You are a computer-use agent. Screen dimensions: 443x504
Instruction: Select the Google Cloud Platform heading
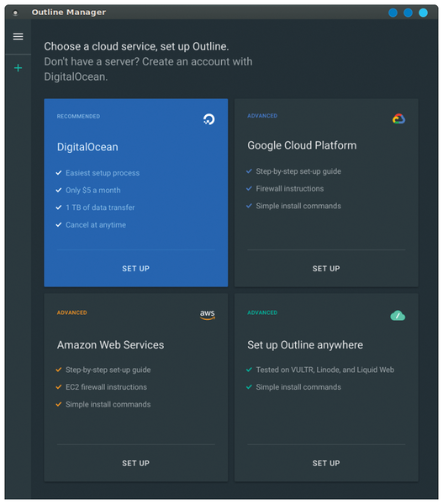[302, 145]
